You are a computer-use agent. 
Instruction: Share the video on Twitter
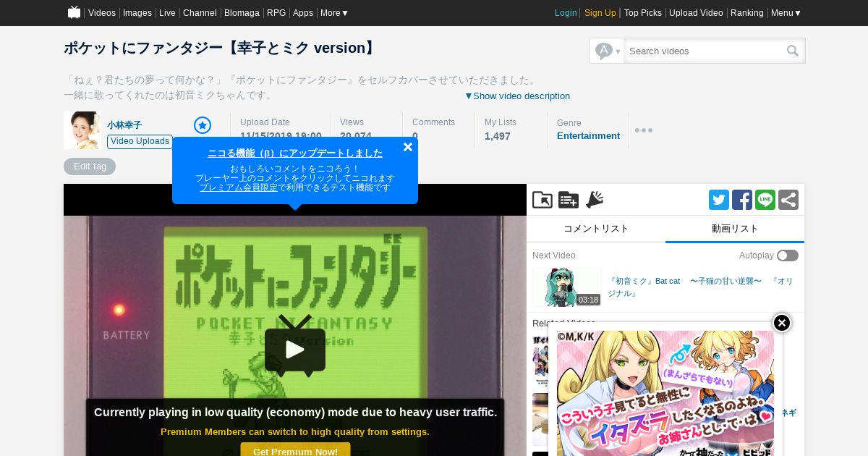pos(719,200)
